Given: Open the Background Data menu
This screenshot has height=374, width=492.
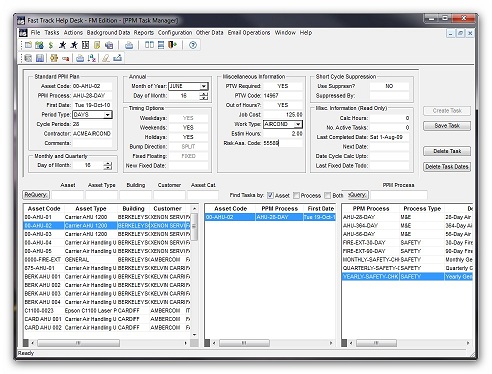Looking at the screenshot, I should coord(108,33).
